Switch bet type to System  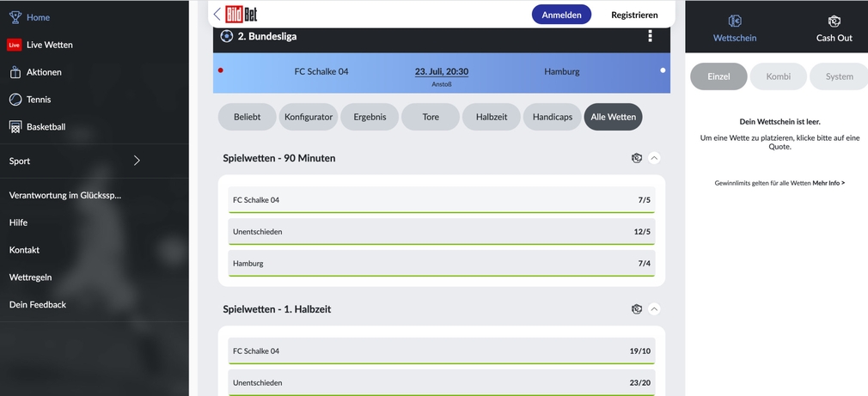(x=839, y=76)
